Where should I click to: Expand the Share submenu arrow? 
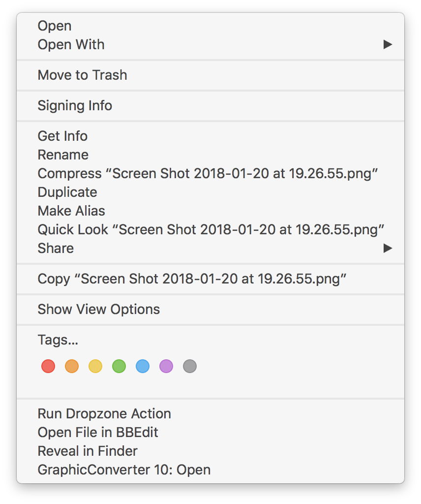click(x=388, y=248)
